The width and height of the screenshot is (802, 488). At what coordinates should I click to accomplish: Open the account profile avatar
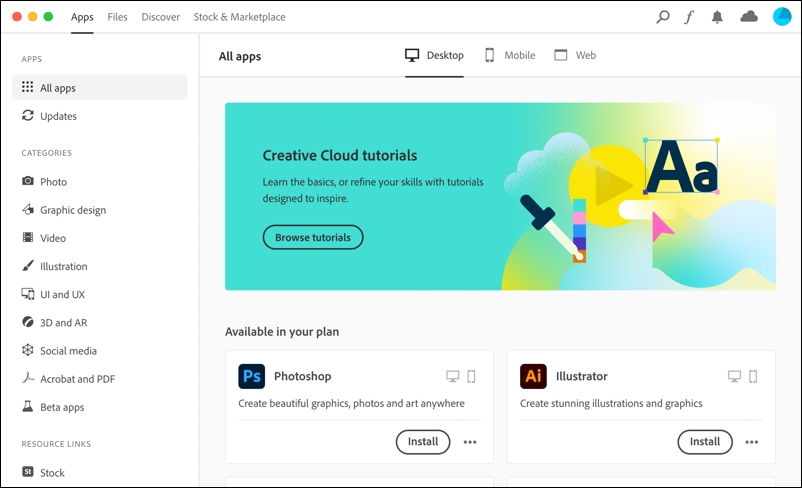click(x=782, y=16)
